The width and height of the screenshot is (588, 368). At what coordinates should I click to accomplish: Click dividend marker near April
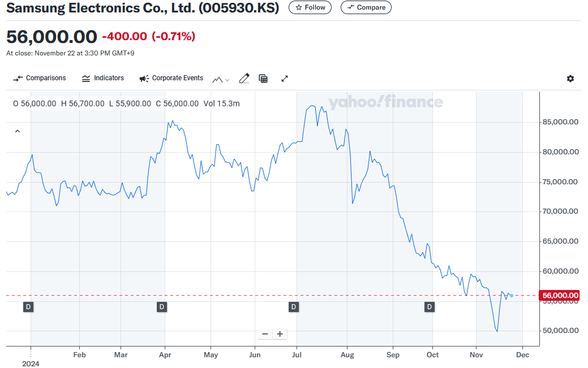tap(162, 307)
